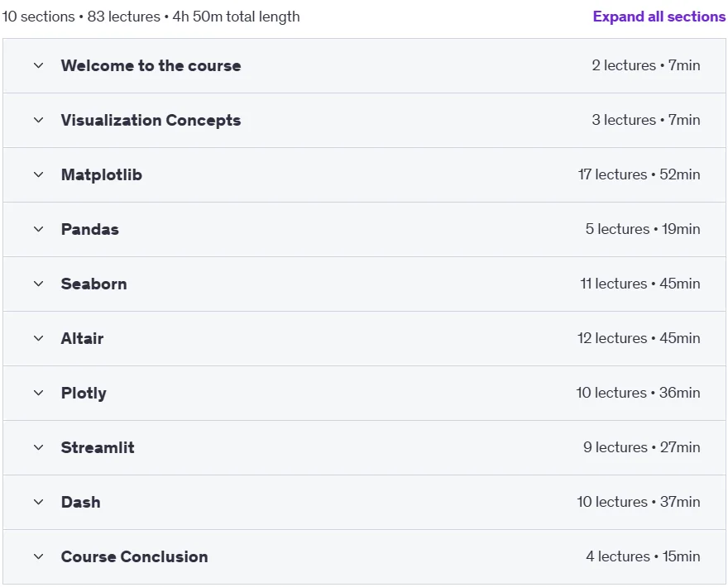Select the Matplotlib section title
The image size is (728, 587).
coord(102,175)
